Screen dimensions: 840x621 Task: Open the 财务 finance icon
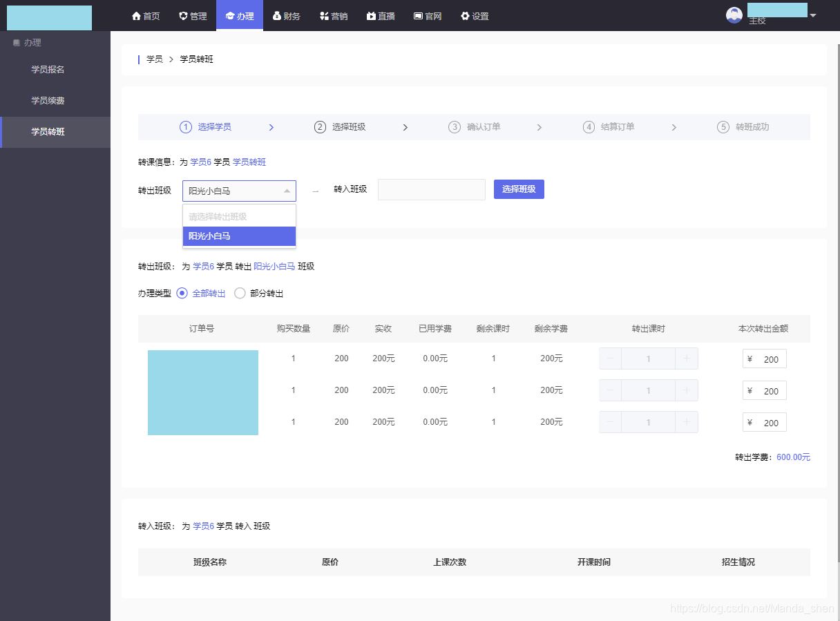pos(276,15)
